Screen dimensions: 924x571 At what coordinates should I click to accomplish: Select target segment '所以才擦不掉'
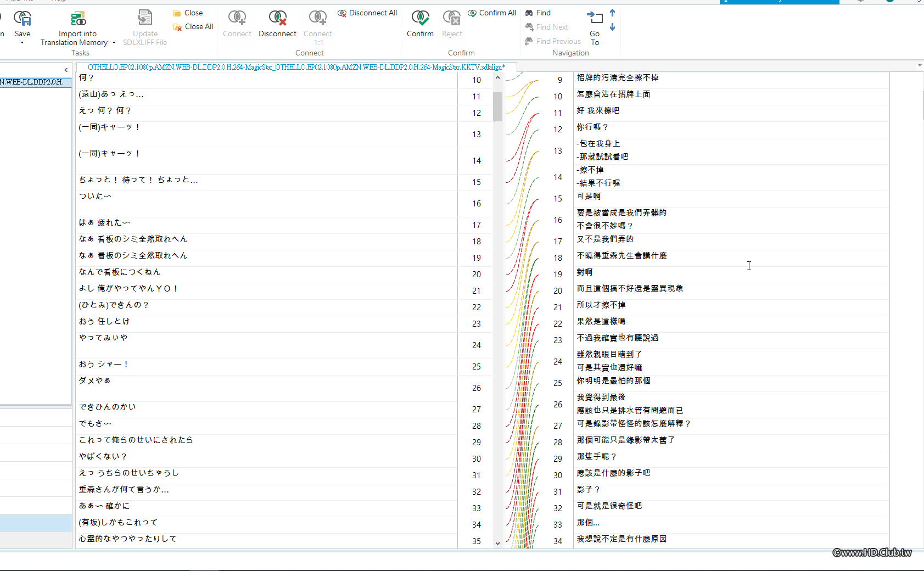(731, 307)
